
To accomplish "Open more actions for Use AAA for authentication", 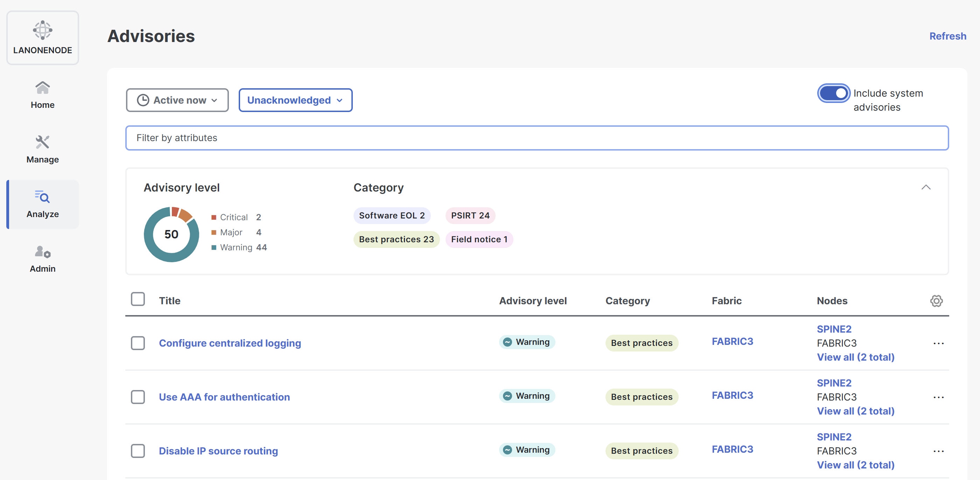I will coord(938,397).
